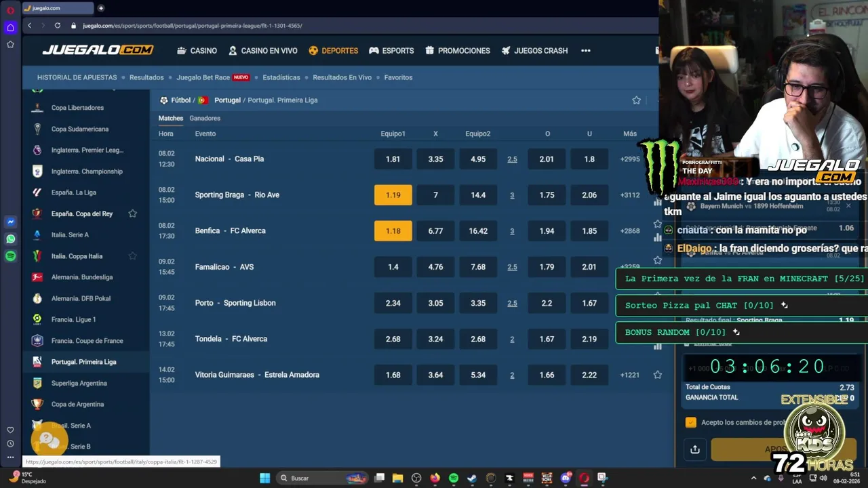The height and width of the screenshot is (488, 868).
Task: Click the Windows Start button
Action: tap(264, 478)
